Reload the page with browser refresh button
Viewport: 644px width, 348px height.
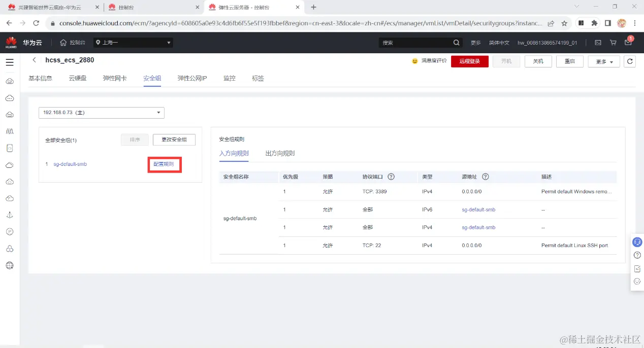coord(36,23)
